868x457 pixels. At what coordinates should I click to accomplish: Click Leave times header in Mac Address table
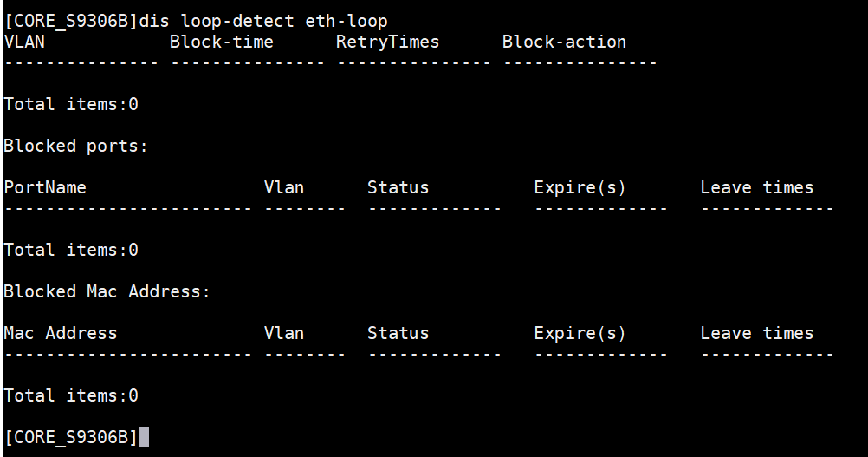(757, 334)
